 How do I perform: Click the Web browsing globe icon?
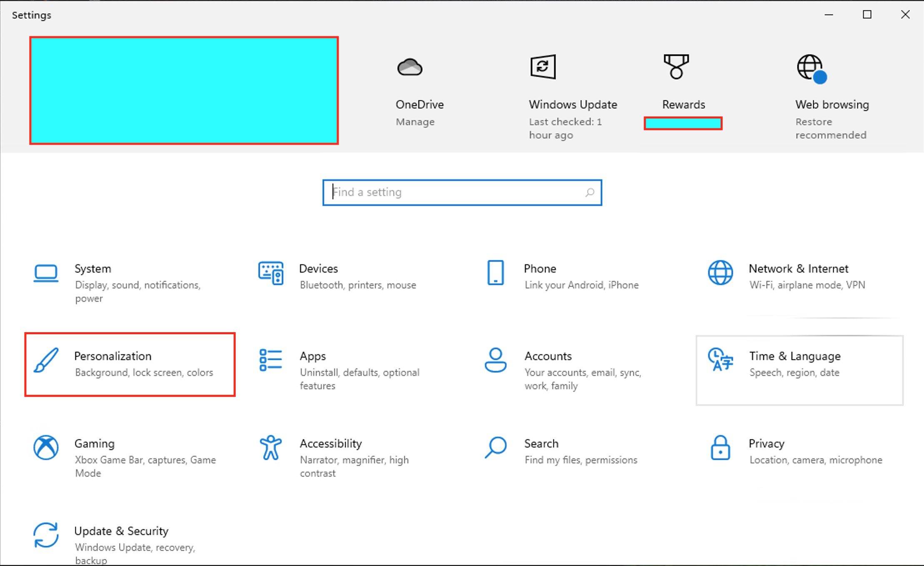pos(812,68)
